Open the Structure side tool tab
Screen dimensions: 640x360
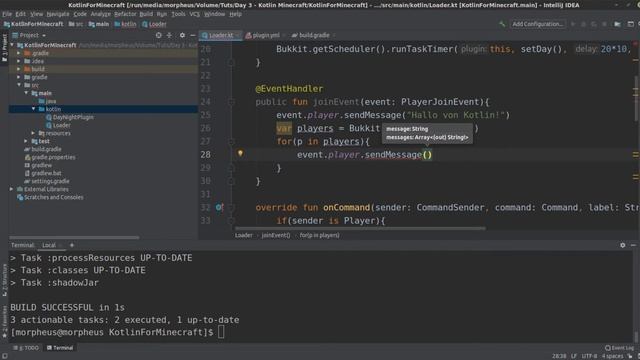point(4,280)
